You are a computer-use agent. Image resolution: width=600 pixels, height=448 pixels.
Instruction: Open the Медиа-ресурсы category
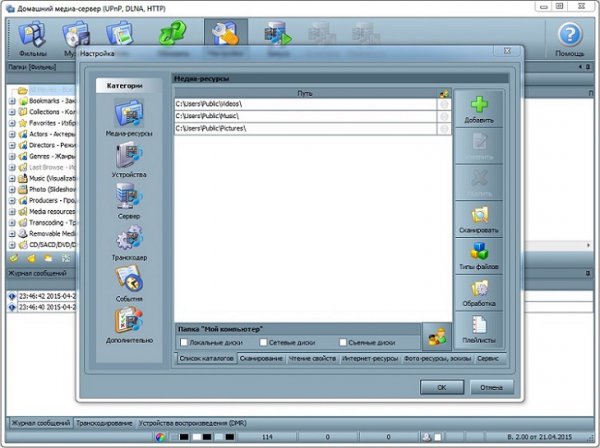pos(127,117)
